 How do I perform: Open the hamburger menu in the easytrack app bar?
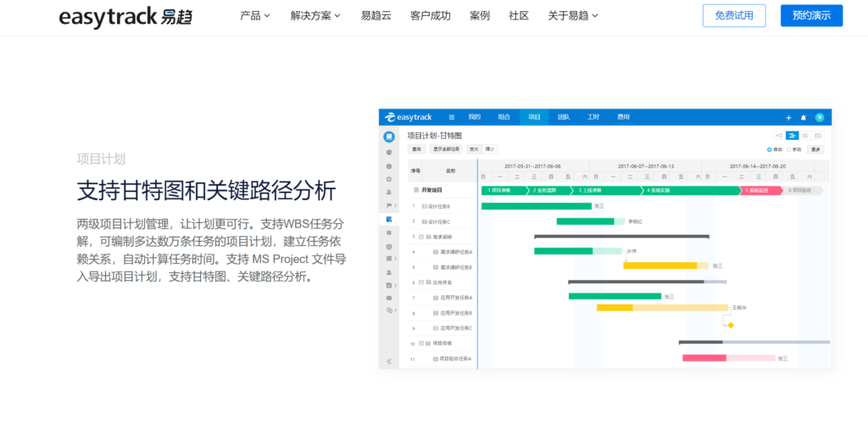pos(452,117)
